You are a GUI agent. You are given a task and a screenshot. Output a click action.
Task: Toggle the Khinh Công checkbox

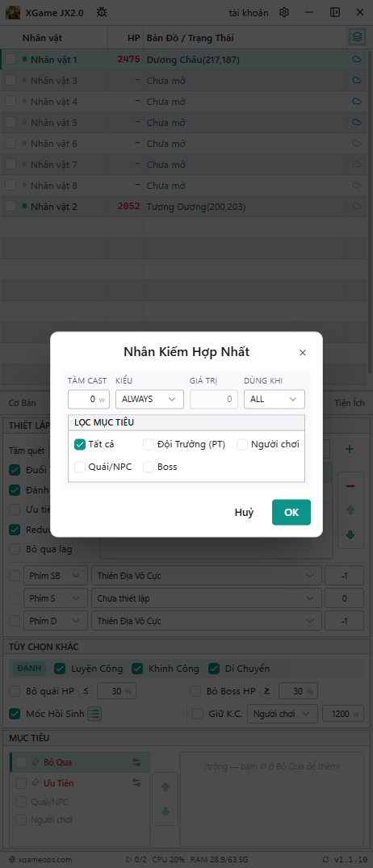tap(137, 669)
